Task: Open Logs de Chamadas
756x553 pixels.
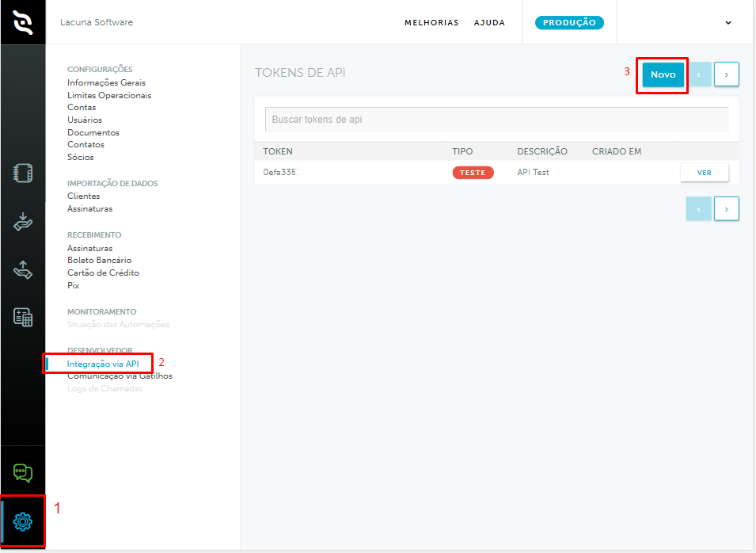Action: [104, 388]
